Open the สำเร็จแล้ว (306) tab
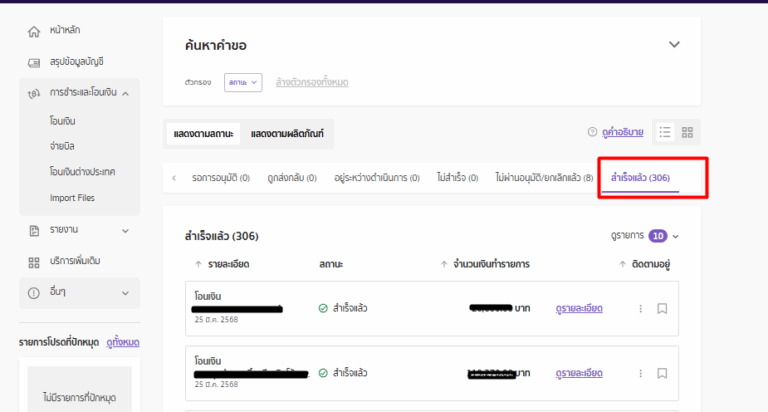This screenshot has height=412, width=768. point(640,178)
